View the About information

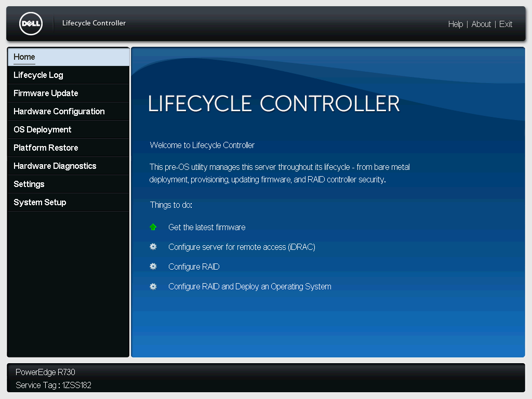point(481,24)
